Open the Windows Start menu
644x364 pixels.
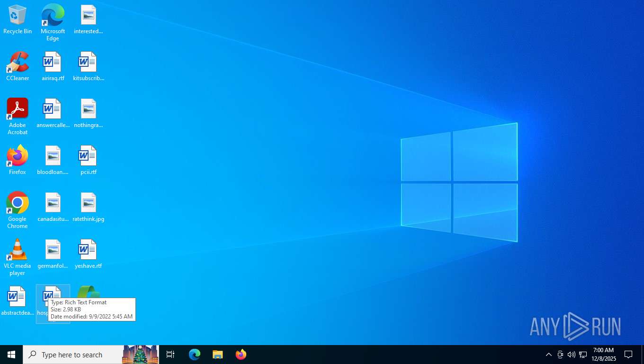pyautogui.click(x=11, y=355)
